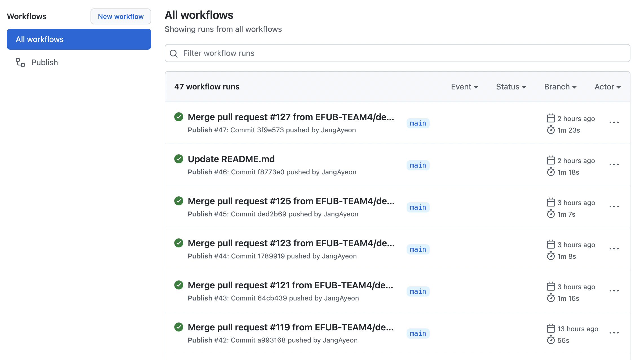Click success status icon for Publish #43
644x360 pixels.
179,285
